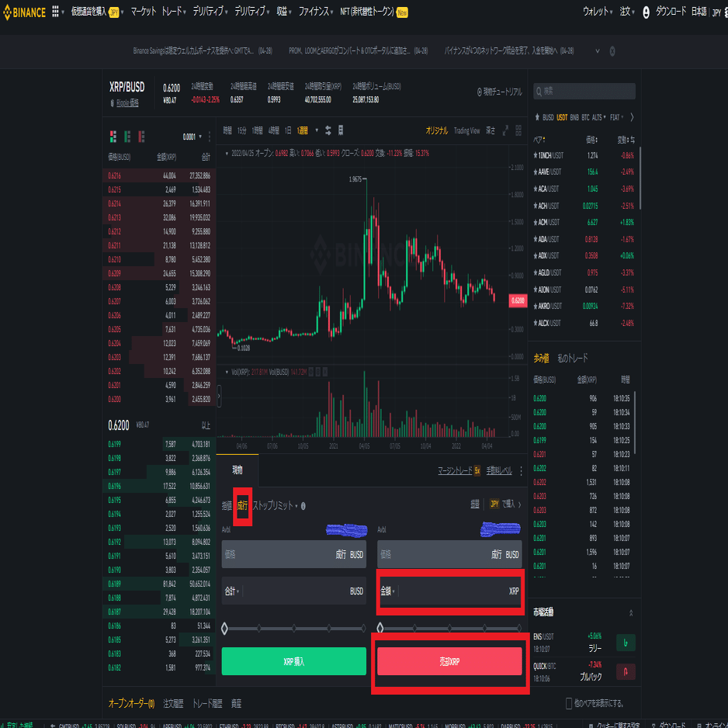Open 金額 unit dropdown in sell form
Image resolution: width=728 pixels, height=728 pixels.
388,591
